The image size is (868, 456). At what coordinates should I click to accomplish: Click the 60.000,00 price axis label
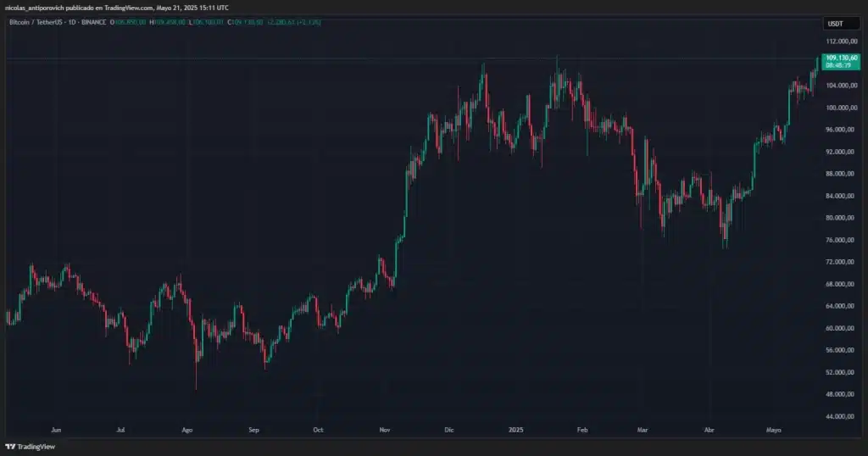point(842,328)
